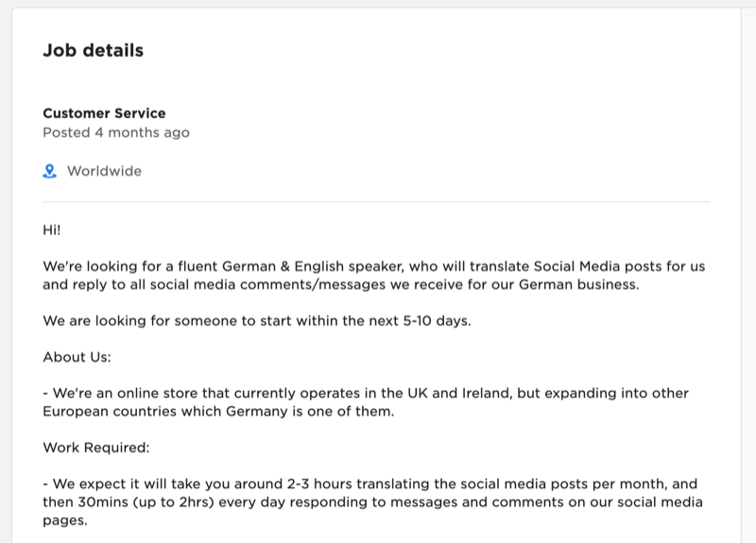The width and height of the screenshot is (756, 543).
Task: Click the Customer Service job title
Action: (104, 113)
